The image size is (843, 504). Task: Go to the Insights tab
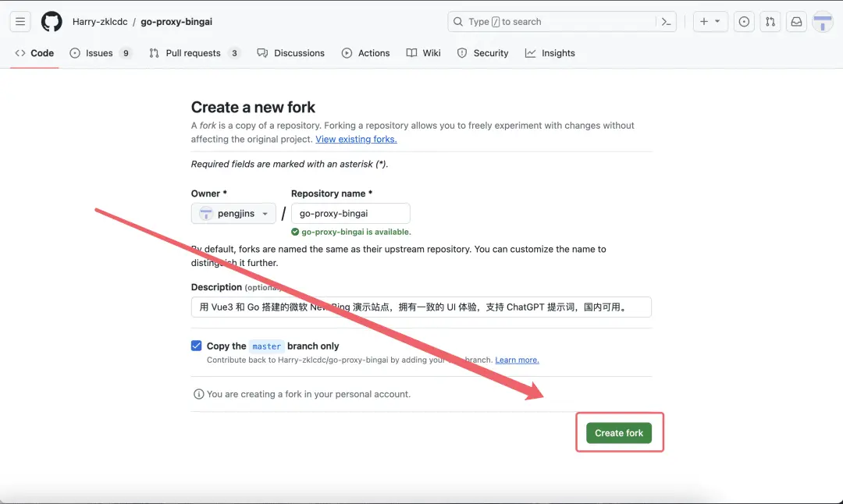click(550, 53)
